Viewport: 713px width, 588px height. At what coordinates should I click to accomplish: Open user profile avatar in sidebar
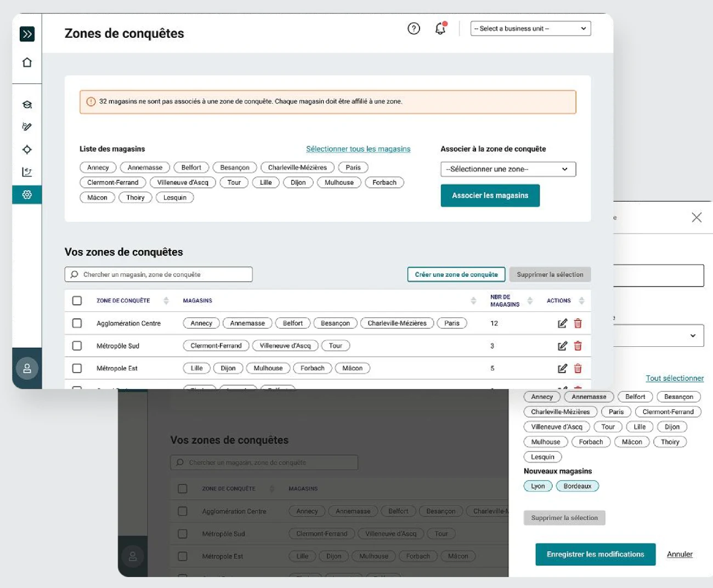tap(27, 368)
